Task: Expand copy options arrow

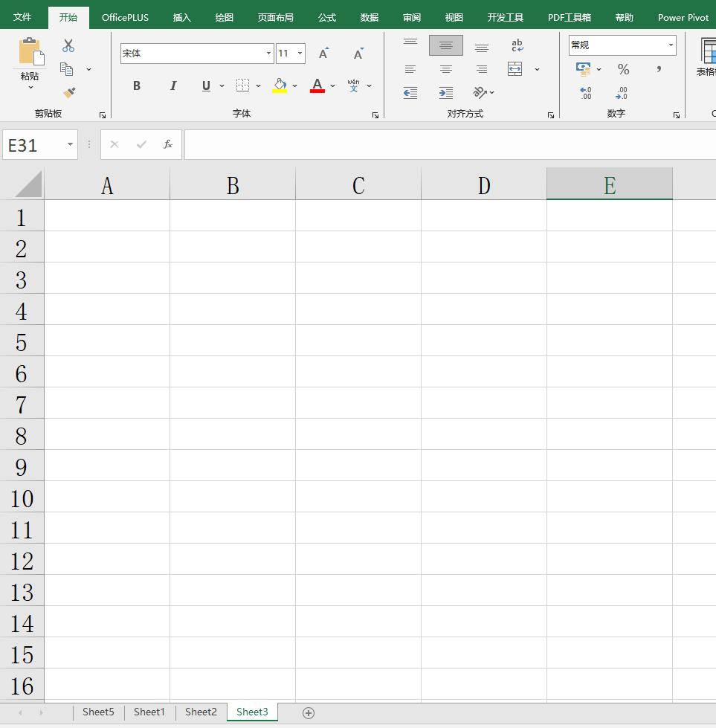Action: coord(88,70)
